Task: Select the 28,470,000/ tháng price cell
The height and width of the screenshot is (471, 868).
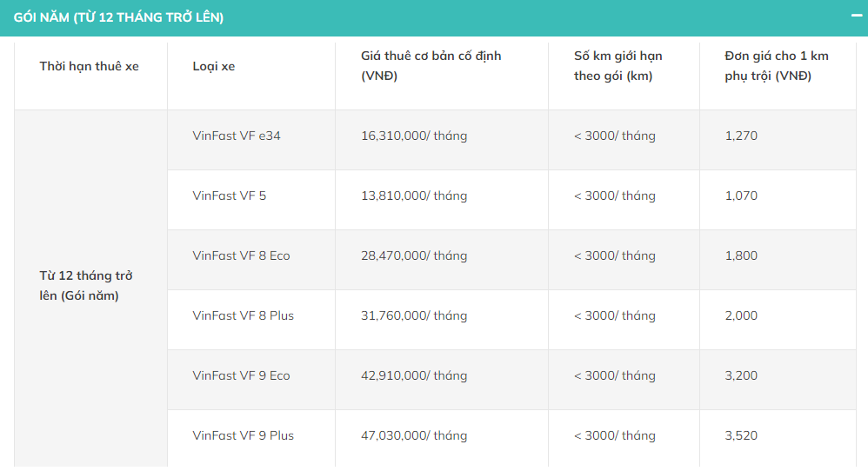Action: tap(414, 255)
